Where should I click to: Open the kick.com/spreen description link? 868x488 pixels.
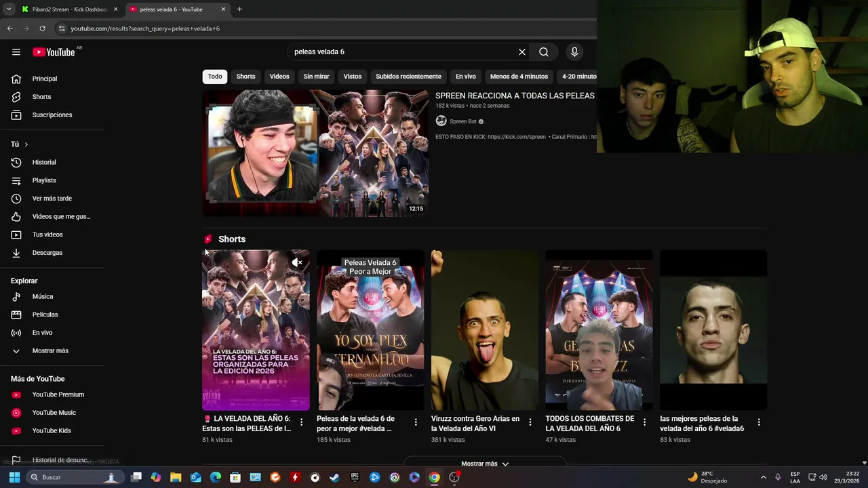tap(517, 137)
